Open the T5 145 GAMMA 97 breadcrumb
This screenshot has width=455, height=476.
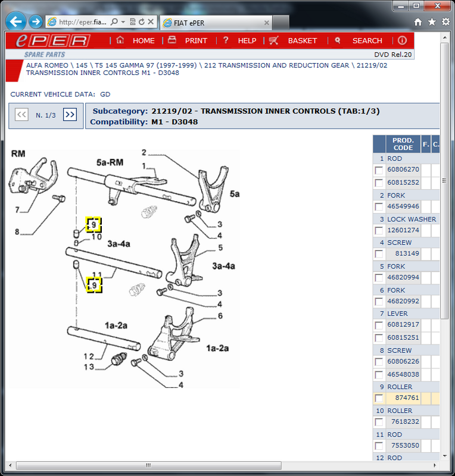[x=145, y=65]
